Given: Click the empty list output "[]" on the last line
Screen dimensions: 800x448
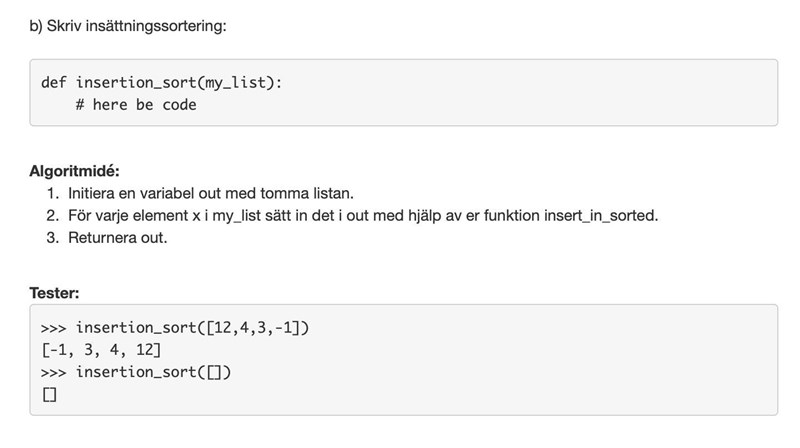Looking at the screenshot, I should tap(50, 395).
